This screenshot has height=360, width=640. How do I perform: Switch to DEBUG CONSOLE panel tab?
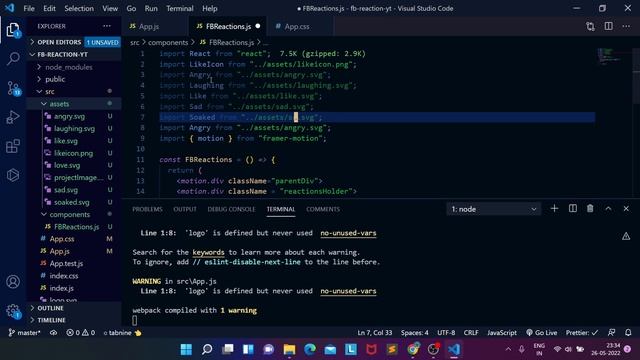click(x=231, y=209)
